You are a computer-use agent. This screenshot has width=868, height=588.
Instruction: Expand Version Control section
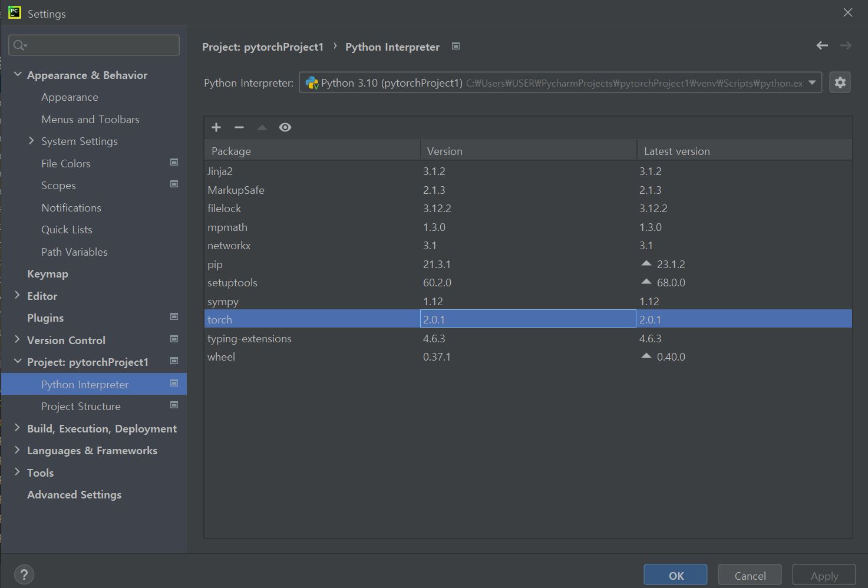click(17, 339)
